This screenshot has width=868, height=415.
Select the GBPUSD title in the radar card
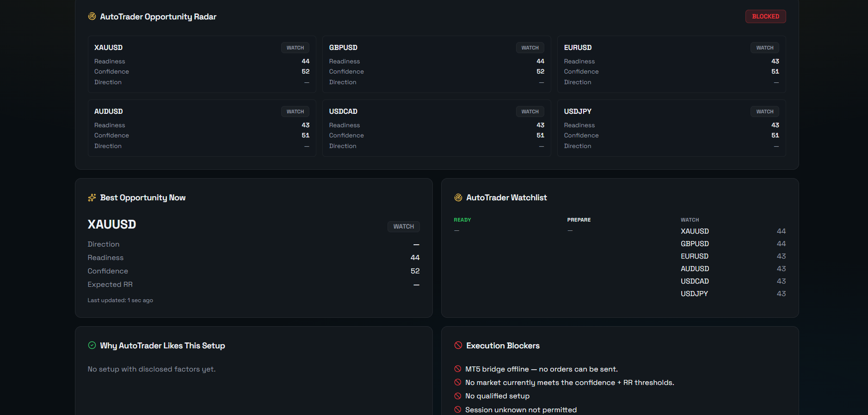(343, 48)
